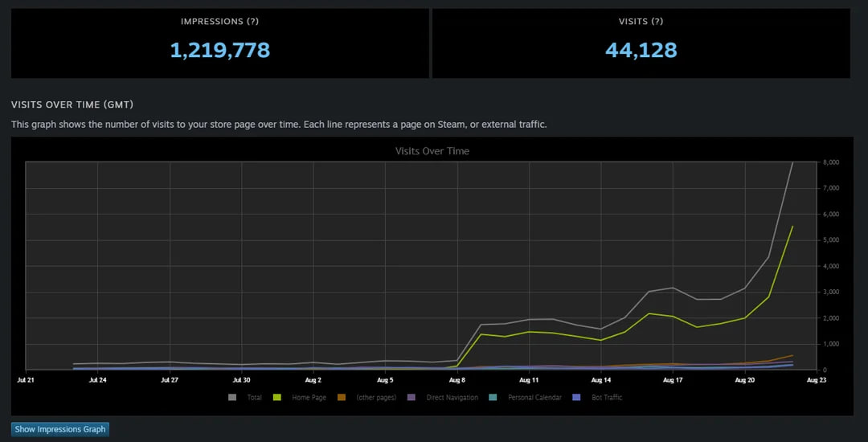This screenshot has height=442, width=868.
Task: Click the Bot Traffic legend label
Action: coord(607,397)
